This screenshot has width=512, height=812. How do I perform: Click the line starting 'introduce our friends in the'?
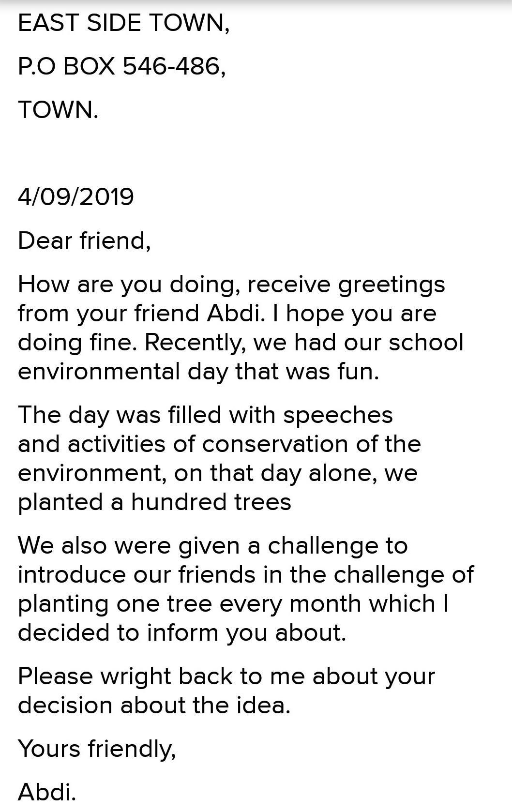pyautogui.click(x=245, y=574)
